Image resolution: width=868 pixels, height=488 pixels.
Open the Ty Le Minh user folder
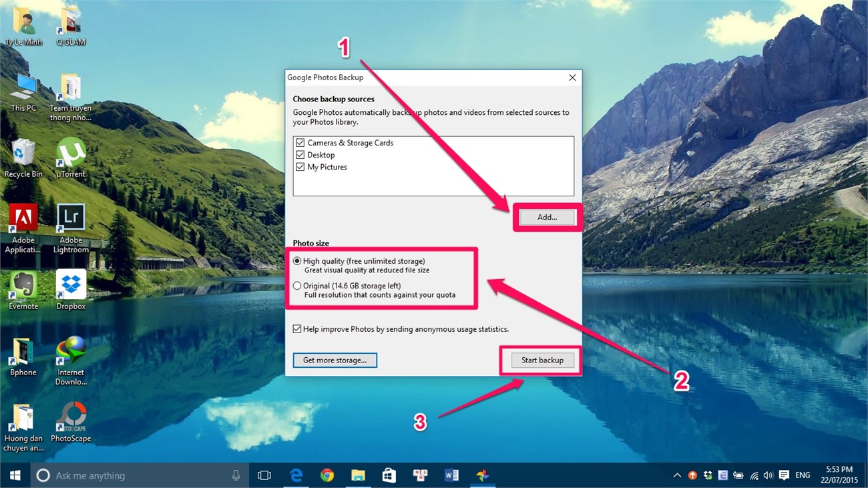(23, 27)
